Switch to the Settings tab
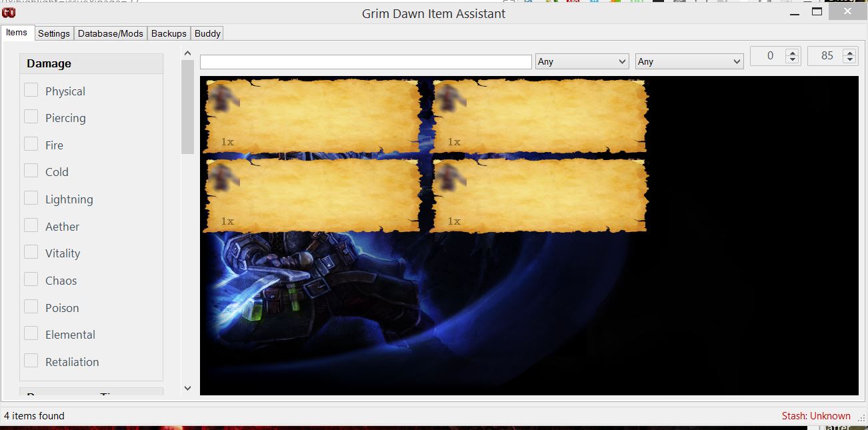The width and height of the screenshot is (868, 430). 53,33
